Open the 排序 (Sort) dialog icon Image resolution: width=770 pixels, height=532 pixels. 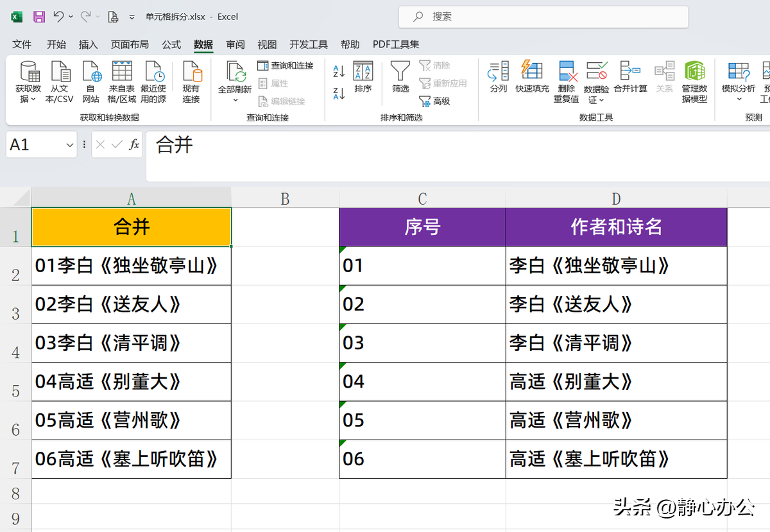363,71
